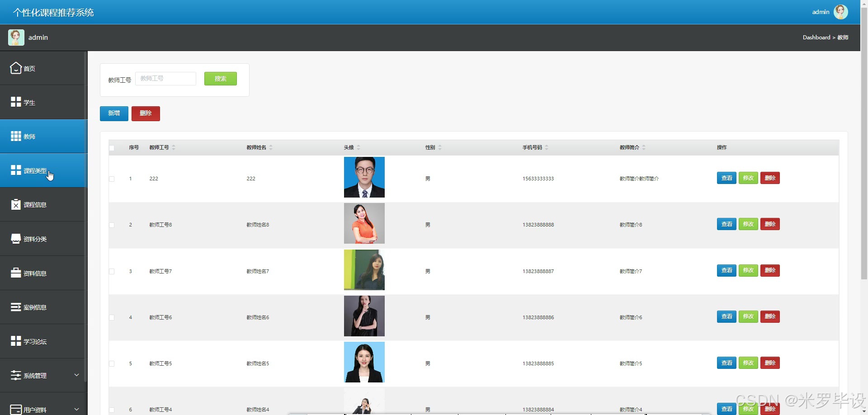This screenshot has height=415, width=868.
Task: Click the home icon beside 首页
Action: tap(16, 68)
